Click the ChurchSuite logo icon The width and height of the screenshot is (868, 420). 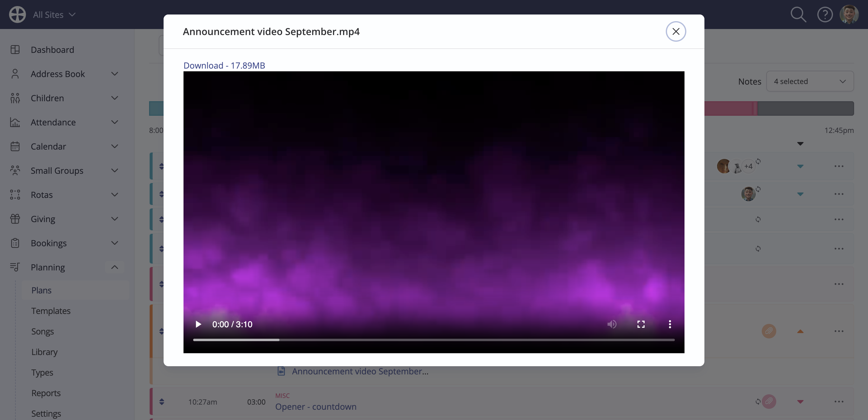pyautogui.click(x=17, y=15)
